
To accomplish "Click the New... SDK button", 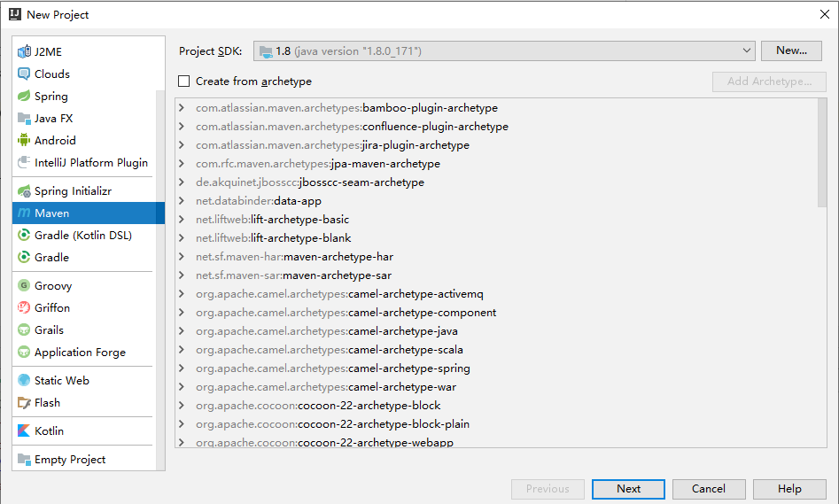I will [791, 50].
